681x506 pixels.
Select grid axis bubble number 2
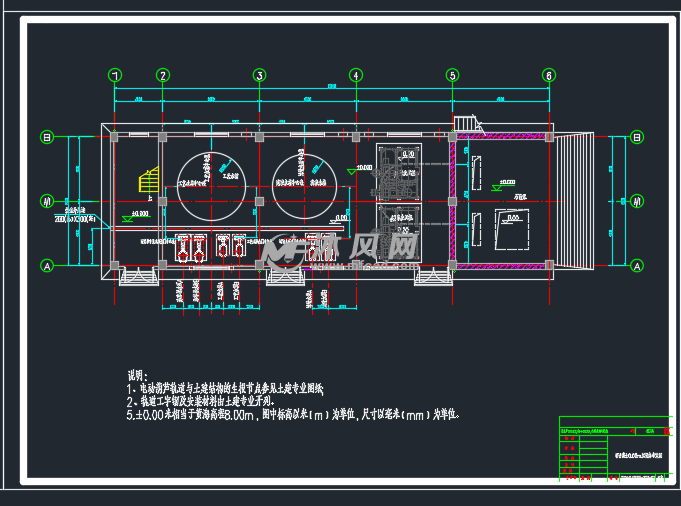(162, 76)
